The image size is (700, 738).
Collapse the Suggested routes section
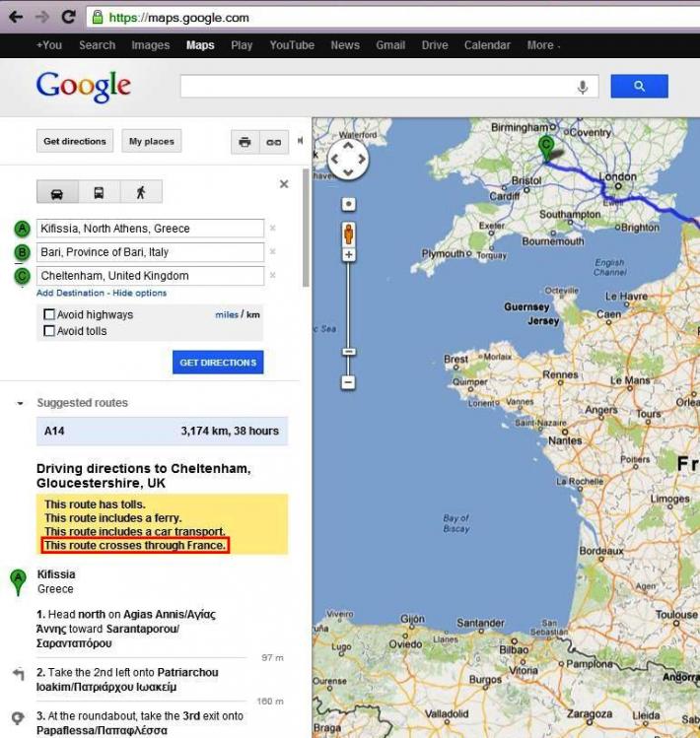tap(20, 403)
